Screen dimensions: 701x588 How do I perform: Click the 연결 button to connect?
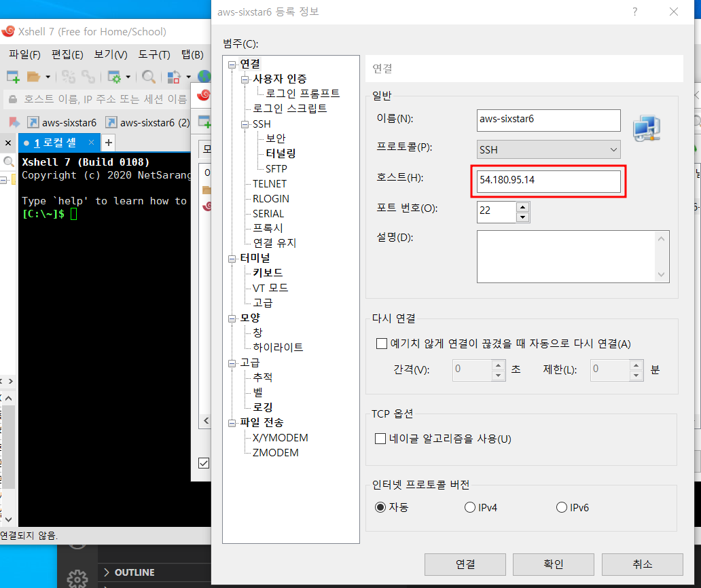[x=465, y=564]
